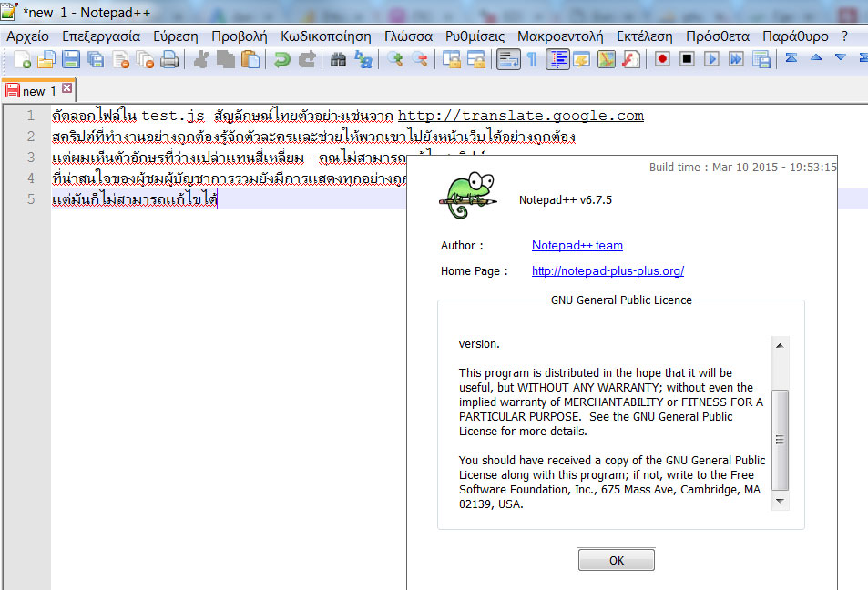
Task: Click the Print toolbar icon
Action: click(169, 59)
